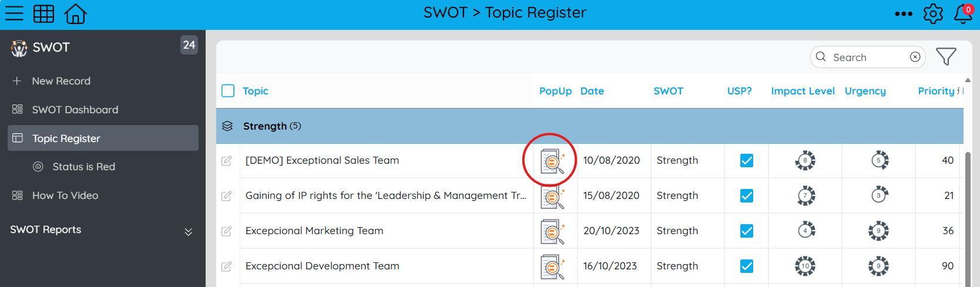Open notifications bell icon
The image size is (980, 287).
click(964, 13)
